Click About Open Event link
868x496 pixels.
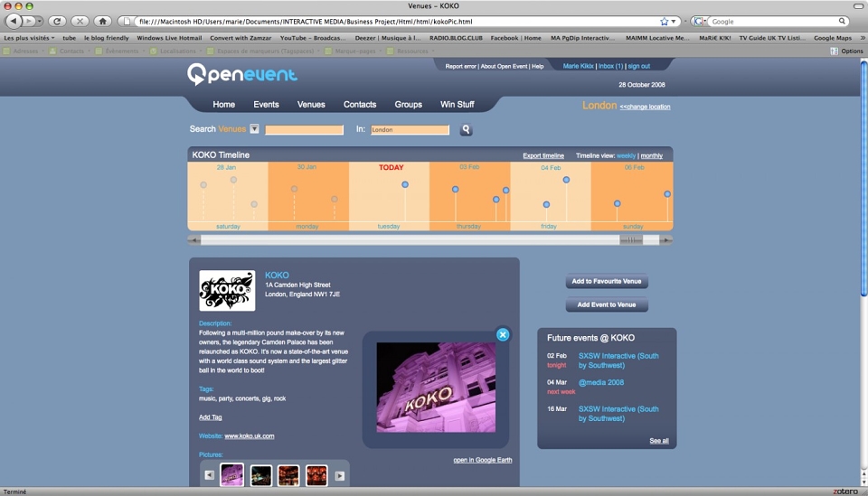click(504, 66)
